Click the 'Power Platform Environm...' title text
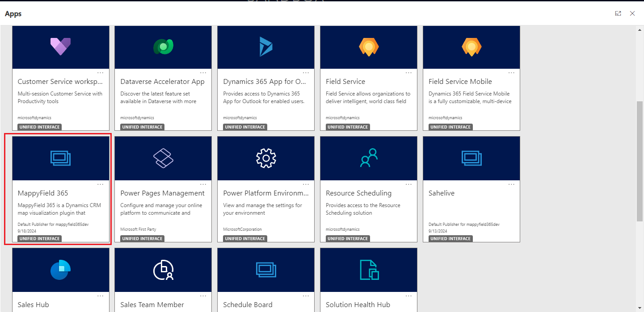644x312 pixels. 266,193
